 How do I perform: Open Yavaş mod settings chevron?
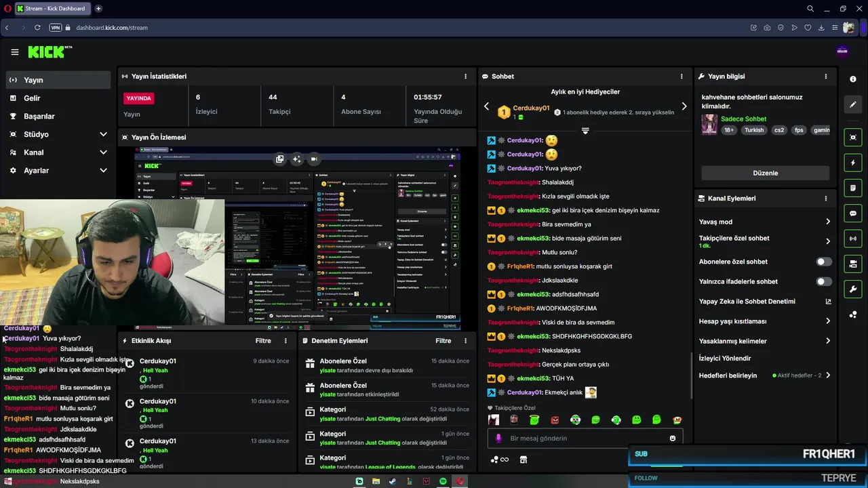828,222
